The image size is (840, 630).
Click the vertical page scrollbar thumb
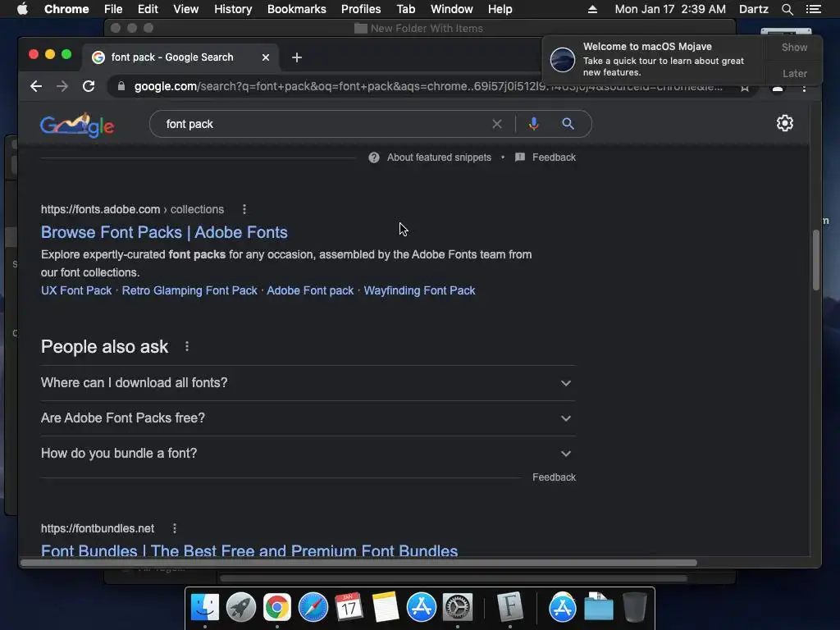click(x=816, y=260)
